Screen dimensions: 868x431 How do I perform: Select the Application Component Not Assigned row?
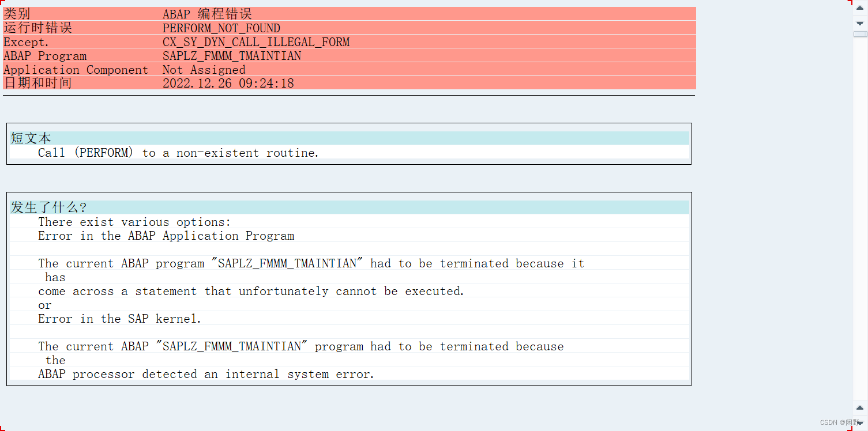pyautogui.click(x=204, y=69)
